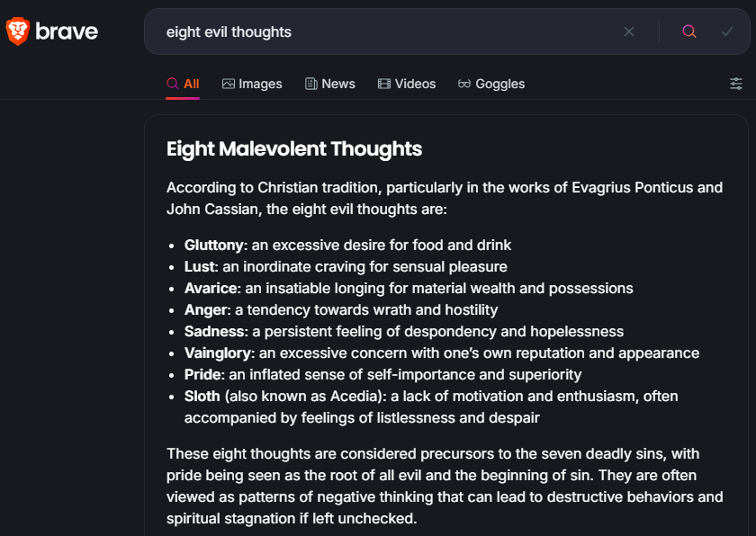Click the 'brave' wordmark text

pos(67,31)
